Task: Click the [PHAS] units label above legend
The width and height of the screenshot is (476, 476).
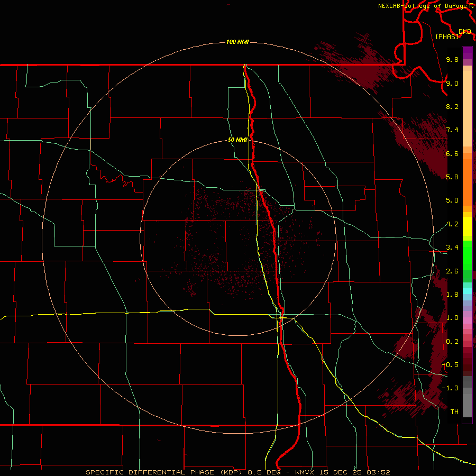Action: [447, 36]
